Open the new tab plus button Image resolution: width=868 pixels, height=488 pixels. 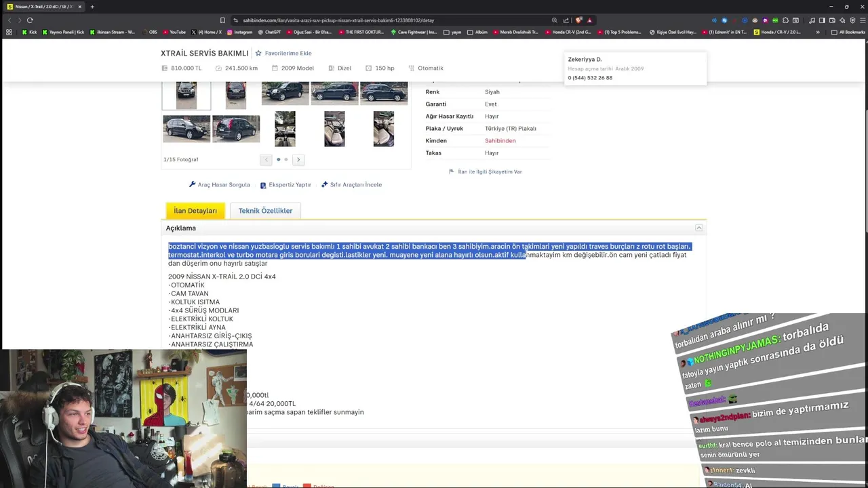(92, 7)
